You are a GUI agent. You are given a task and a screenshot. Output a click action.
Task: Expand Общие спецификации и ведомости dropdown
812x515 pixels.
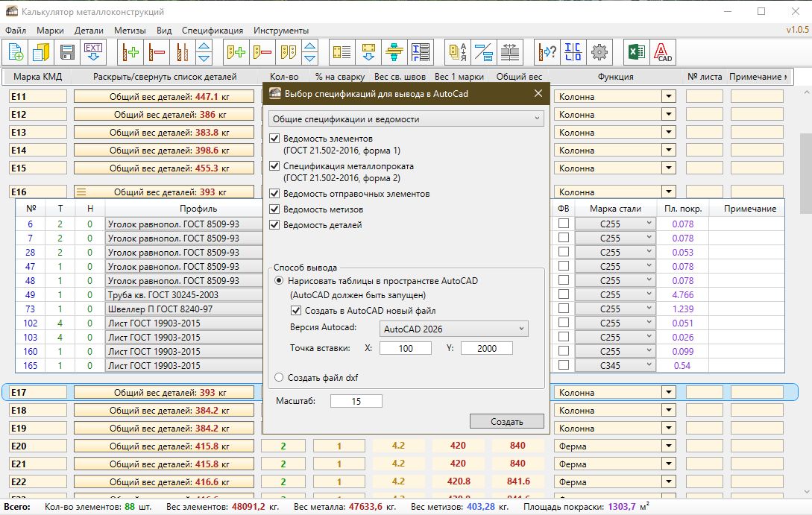[x=406, y=119]
